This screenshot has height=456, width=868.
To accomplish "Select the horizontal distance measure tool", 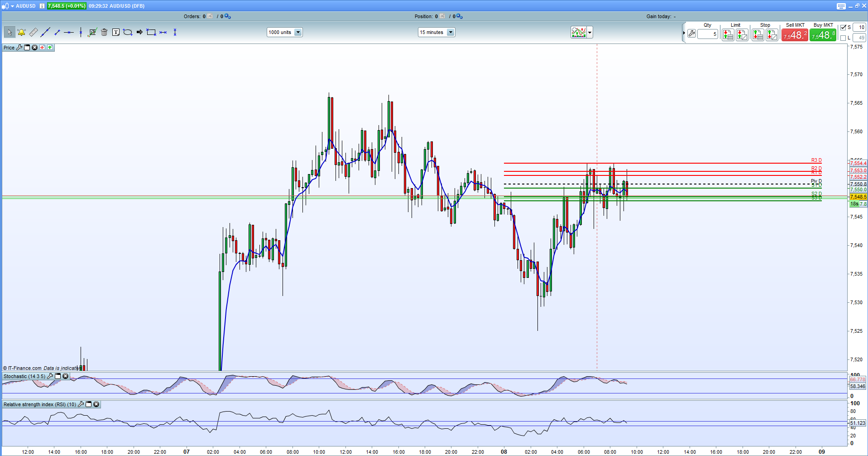I will [x=163, y=32].
